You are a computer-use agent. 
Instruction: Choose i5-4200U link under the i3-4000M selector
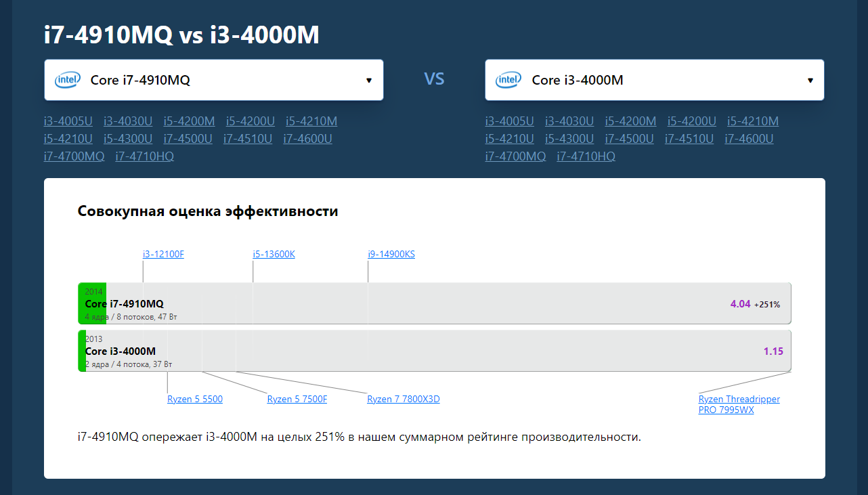(692, 121)
